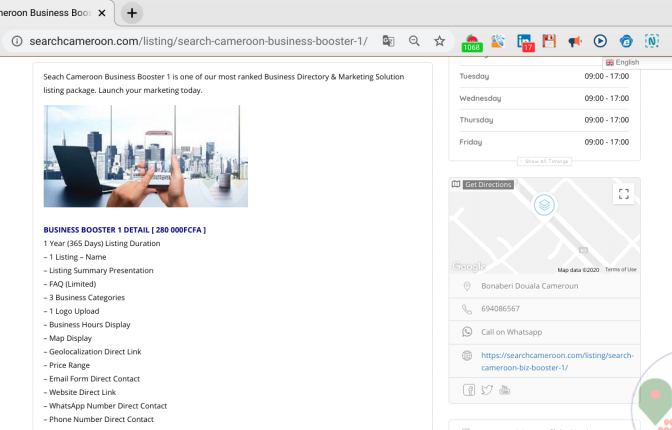The width and height of the screenshot is (672, 430).
Task: Open the blue e browser extension
Action: pos(626,41)
